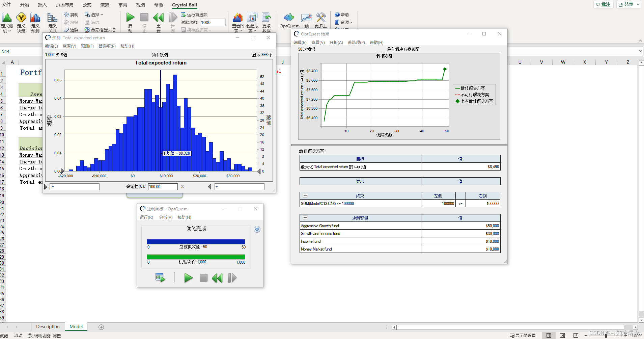Open the Resources (资源) dropdown in ribbon

coord(343,22)
